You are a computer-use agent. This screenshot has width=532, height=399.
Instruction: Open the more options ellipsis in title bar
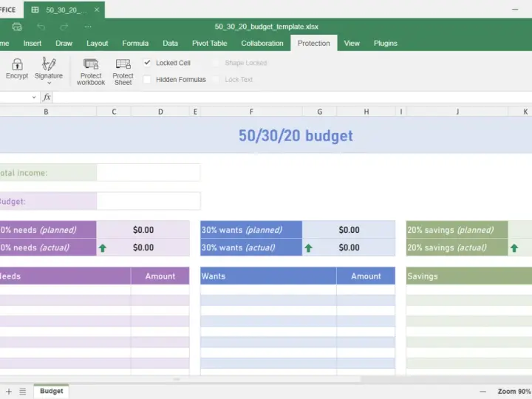click(x=88, y=27)
